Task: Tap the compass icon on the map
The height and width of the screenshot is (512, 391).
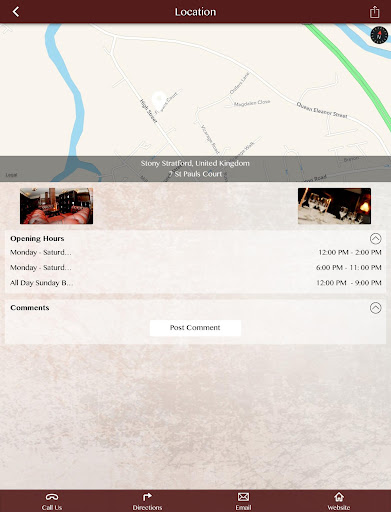Action: point(379,35)
